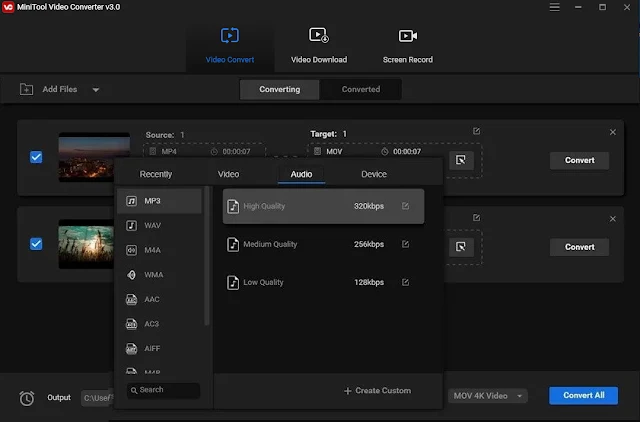Click the format Search field
Image resolution: width=640 pixels, height=422 pixels.
click(163, 390)
